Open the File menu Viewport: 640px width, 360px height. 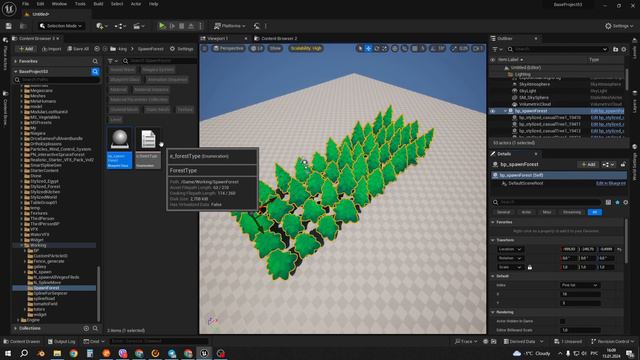click(x=25, y=4)
